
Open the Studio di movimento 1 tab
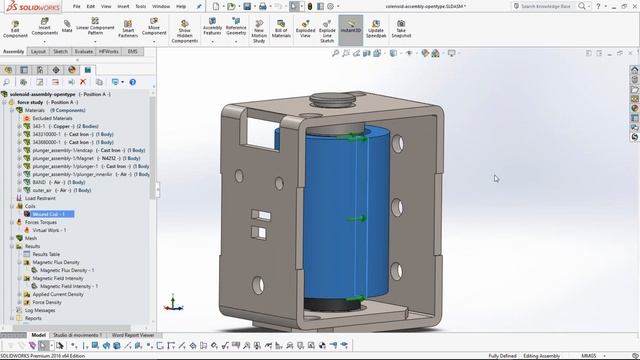coord(78,335)
